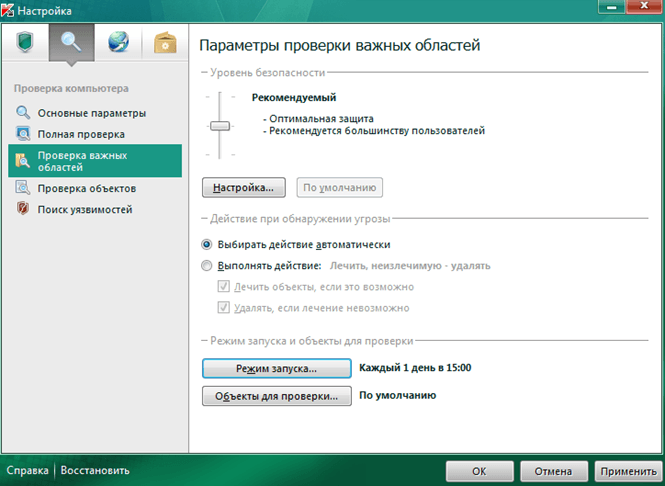
Task: Select 'Выбирать действие автоматически' radio button
Action: (207, 244)
